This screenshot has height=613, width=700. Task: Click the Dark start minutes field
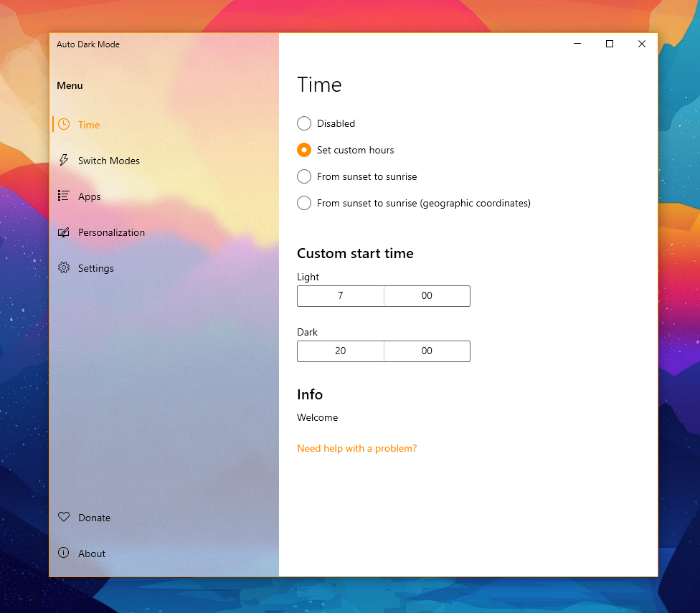427,351
